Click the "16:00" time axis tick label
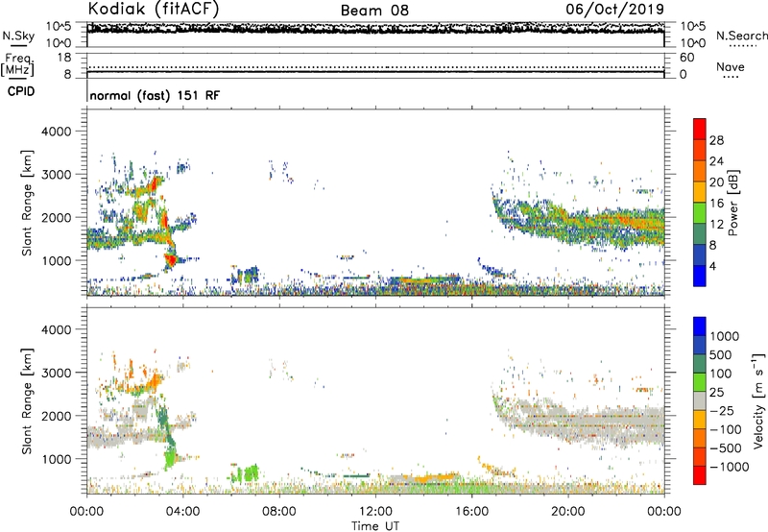Image resolution: width=768 pixels, height=532 pixels. point(471,512)
